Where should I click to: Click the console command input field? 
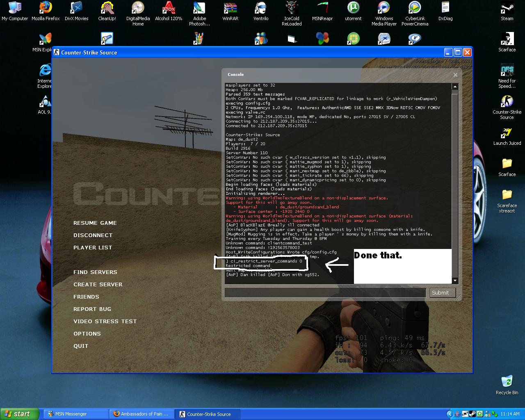click(325, 292)
